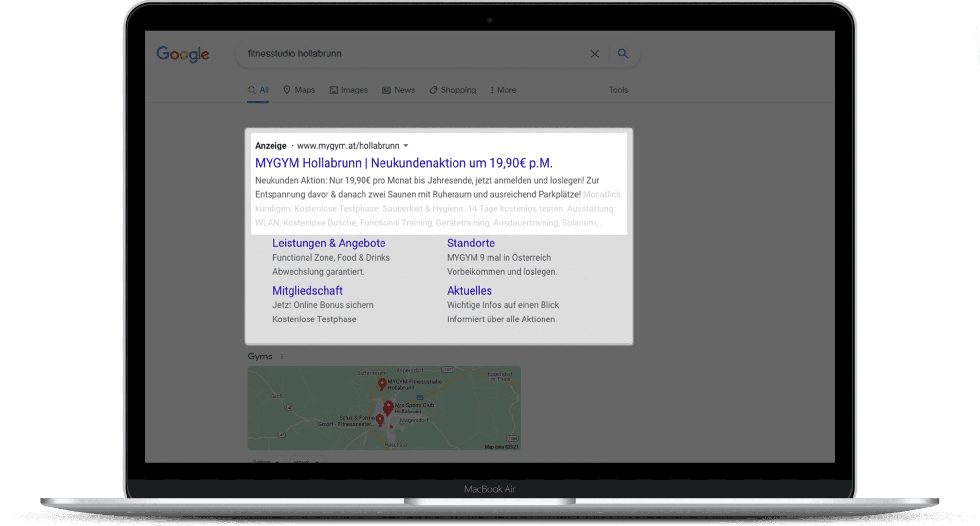Click the text 'Informiert über alle Aktionen'

501,319
